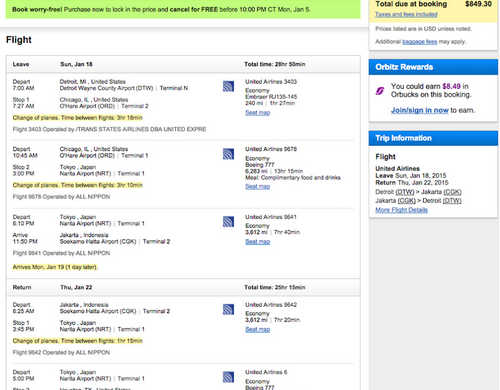Click CGK code in Jakarta > Detroit line

coord(406,201)
